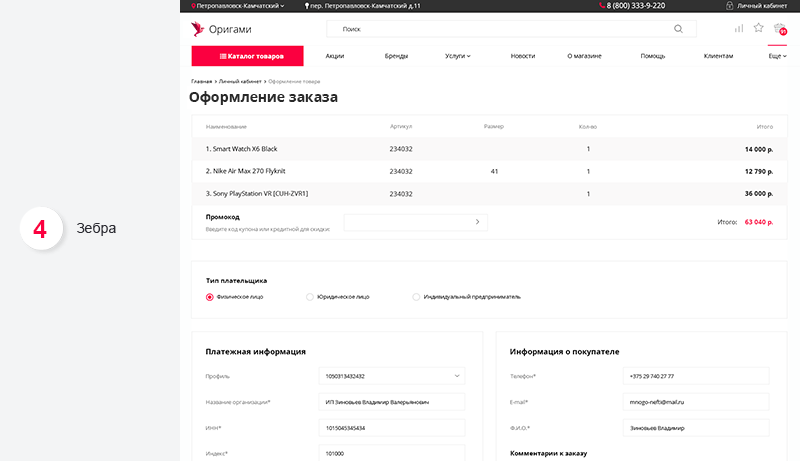
Task: Call the number 8 (800) 333-9-220
Action: 636,6
